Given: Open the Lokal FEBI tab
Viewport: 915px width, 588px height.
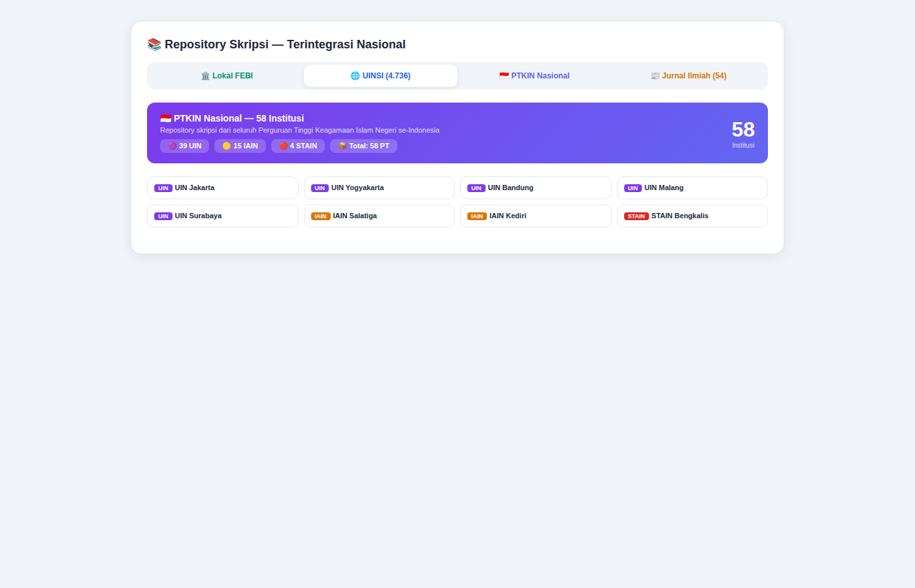Looking at the screenshot, I should [227, 76].
